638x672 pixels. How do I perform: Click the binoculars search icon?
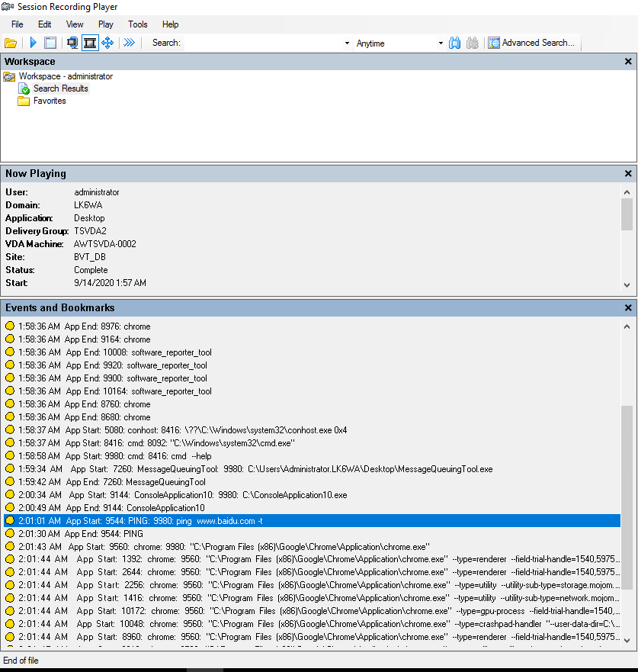click(x=454, y=43)
